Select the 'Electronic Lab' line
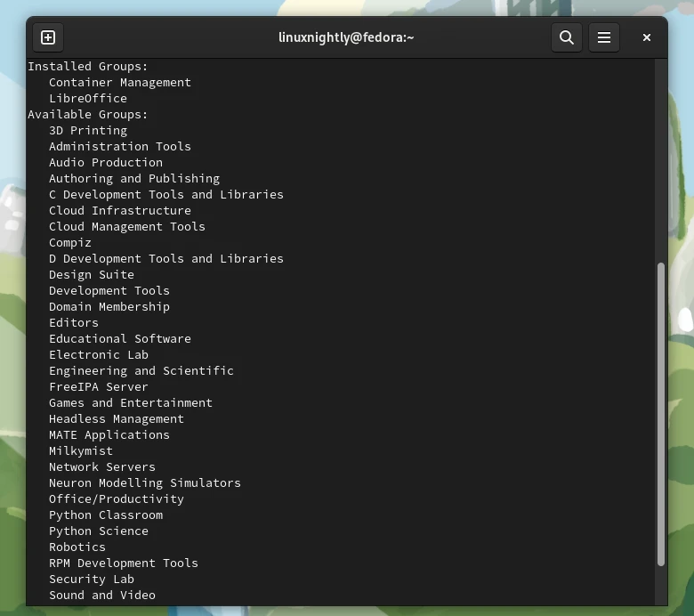Screen dimensions: 694x616 pyautogui.click(x=99, y=354)
